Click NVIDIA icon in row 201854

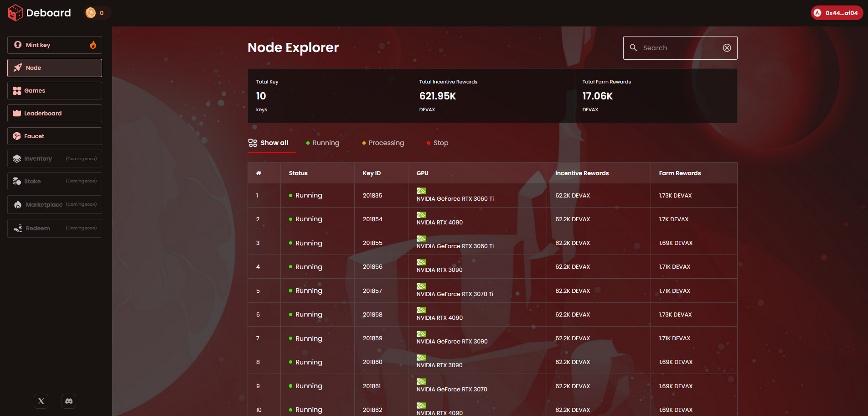(x=421, y=214)
